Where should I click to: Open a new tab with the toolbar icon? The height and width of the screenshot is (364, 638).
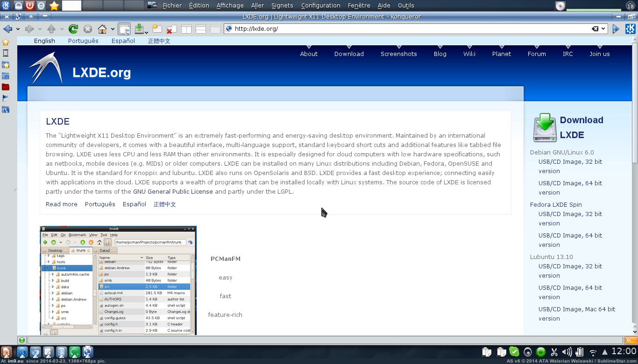point(156,29)
